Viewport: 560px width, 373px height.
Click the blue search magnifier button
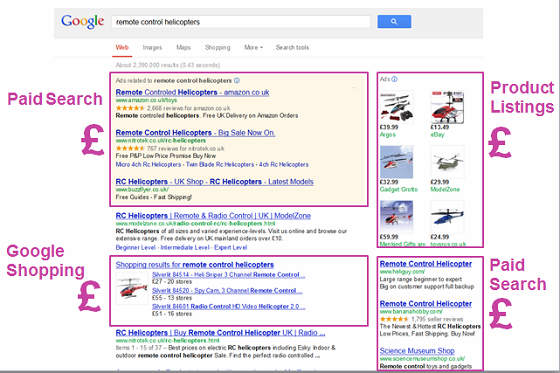click(394, 21)
